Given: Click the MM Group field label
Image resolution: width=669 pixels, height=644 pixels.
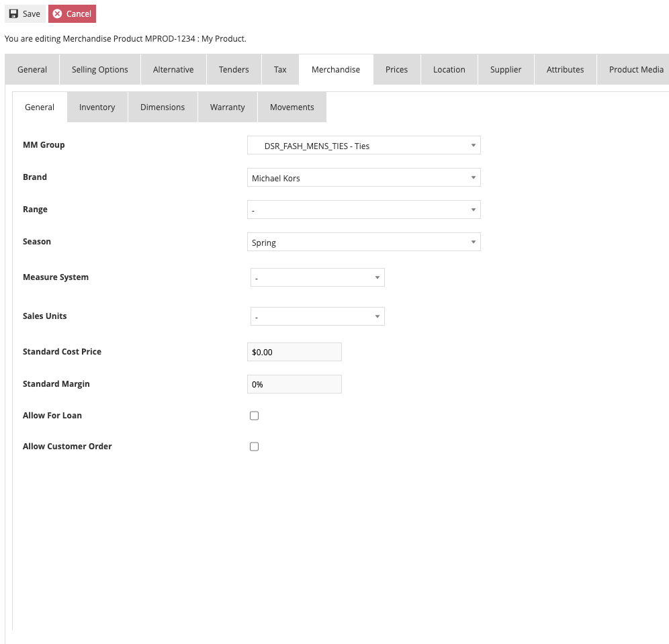Looking at the screenshot, I should click(44, 145).
